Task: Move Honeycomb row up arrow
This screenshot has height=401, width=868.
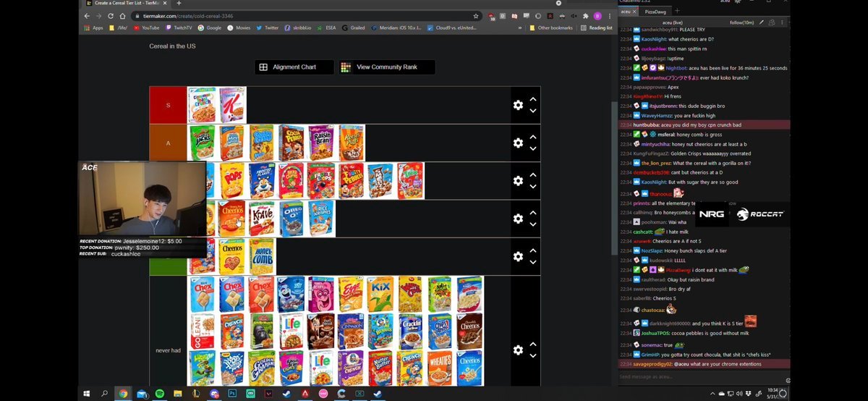Action: [533, 250]
